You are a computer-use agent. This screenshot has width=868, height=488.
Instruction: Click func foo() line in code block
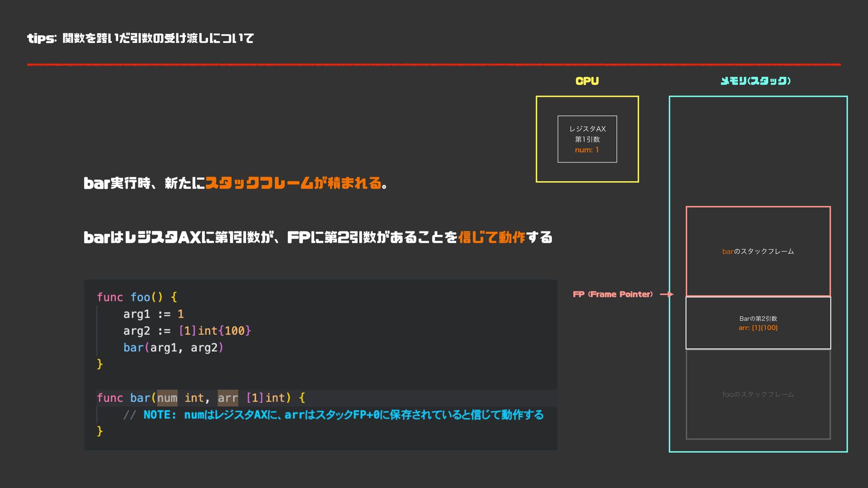point(137,297)
